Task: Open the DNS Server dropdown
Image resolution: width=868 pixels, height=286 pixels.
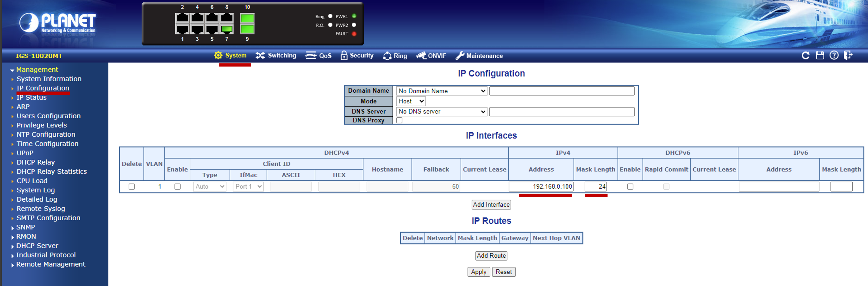Action: (441, 111)
